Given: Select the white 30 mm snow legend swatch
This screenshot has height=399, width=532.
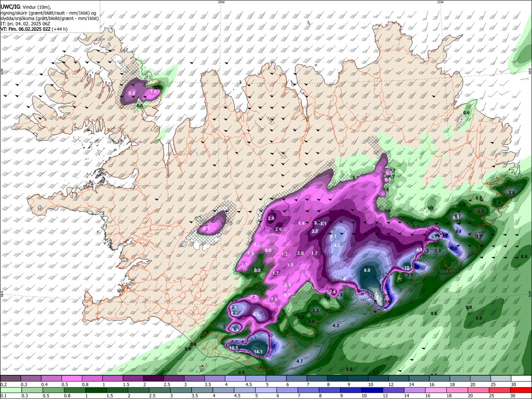Looking at the screenshot, I should (x=521, y=379).
